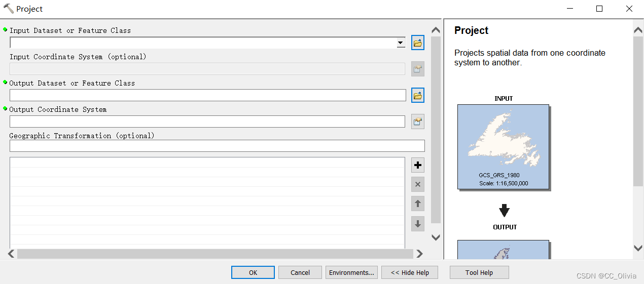Open Input Coordinate System properties icon
Screen dimensions: 644x284
point(418,69)
